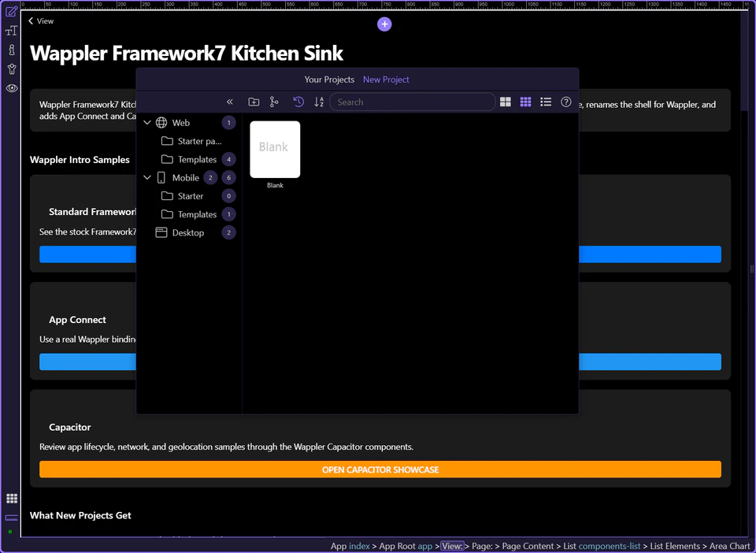Select the Desktop window icon
Screen dimensions: 756x553
(161, 232)
